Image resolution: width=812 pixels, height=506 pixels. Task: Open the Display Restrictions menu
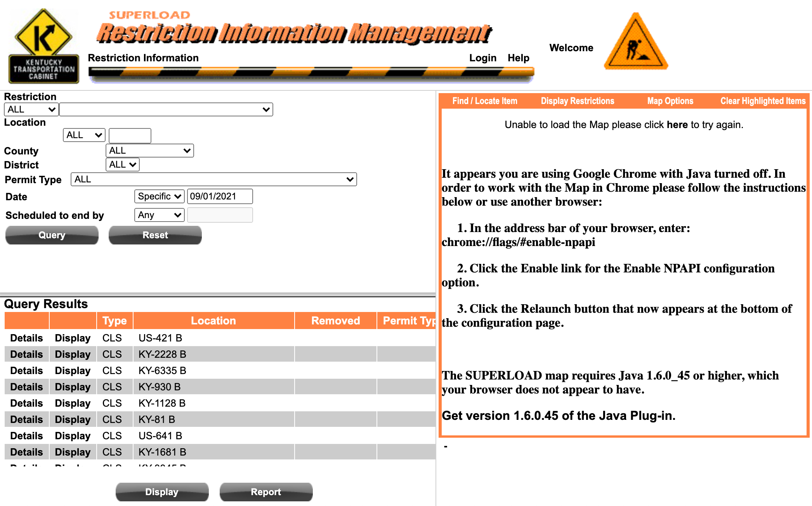(578, 101)
